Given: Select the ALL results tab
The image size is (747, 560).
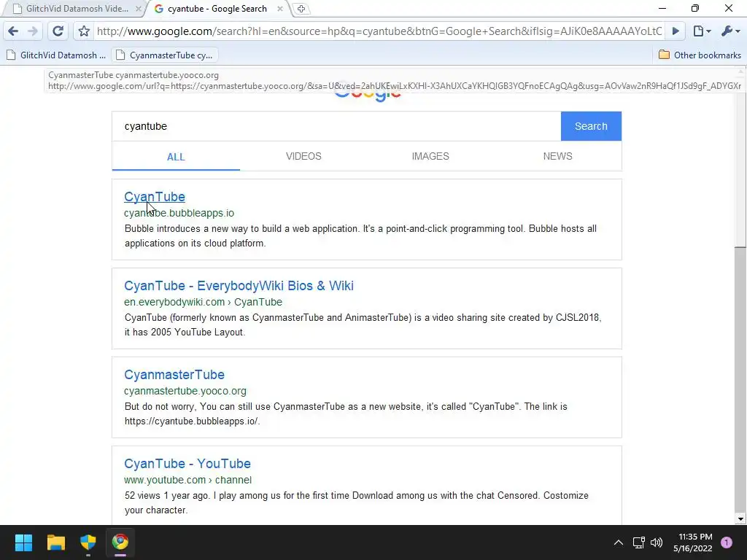Looking at the screenshot, I should click(176, 157).
